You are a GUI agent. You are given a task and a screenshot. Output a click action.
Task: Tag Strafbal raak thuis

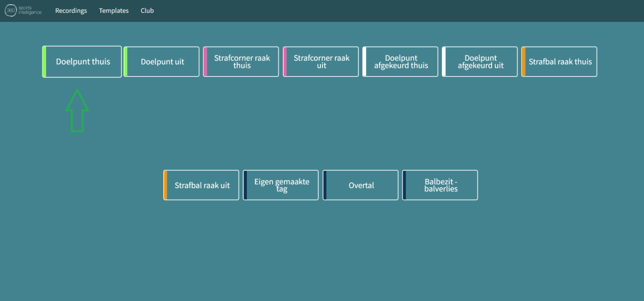point(560,62)
